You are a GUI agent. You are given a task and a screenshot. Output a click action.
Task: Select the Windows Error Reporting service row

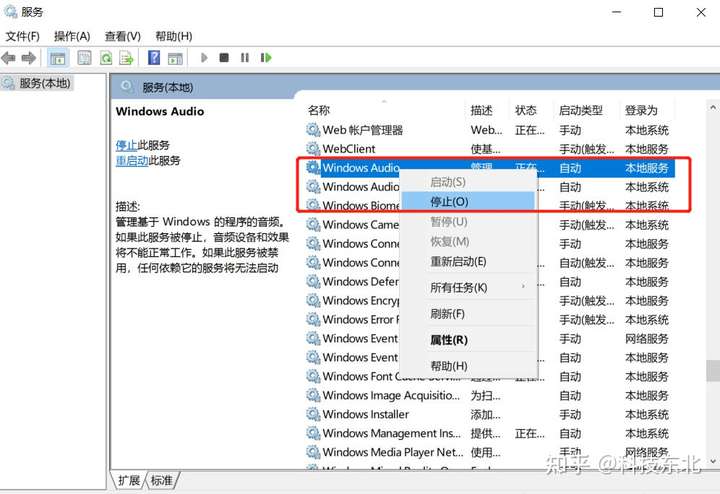point(489,320)
